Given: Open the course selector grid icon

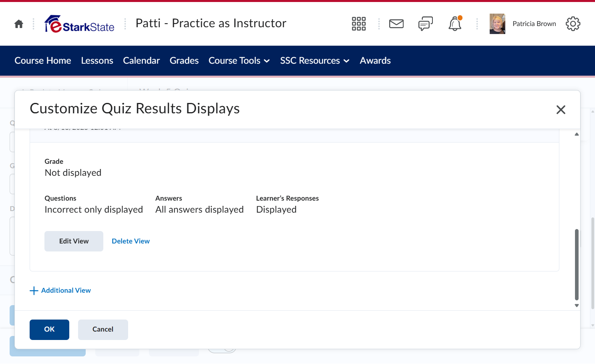Looking at the screenshot, I should pos(359,24).
